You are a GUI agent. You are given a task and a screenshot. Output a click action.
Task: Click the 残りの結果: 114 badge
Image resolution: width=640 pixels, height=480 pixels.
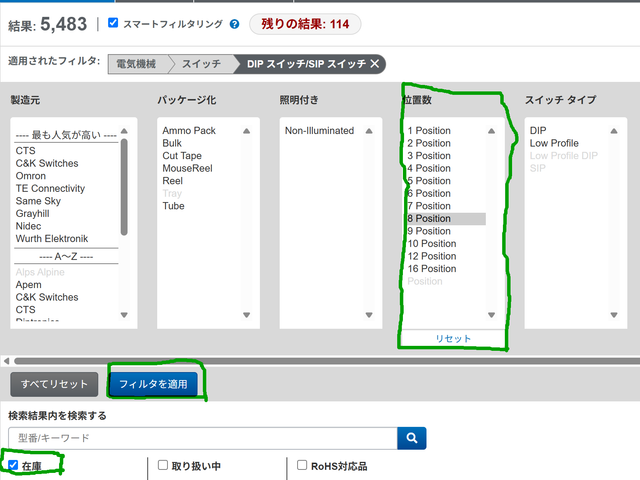coord(305,24)
